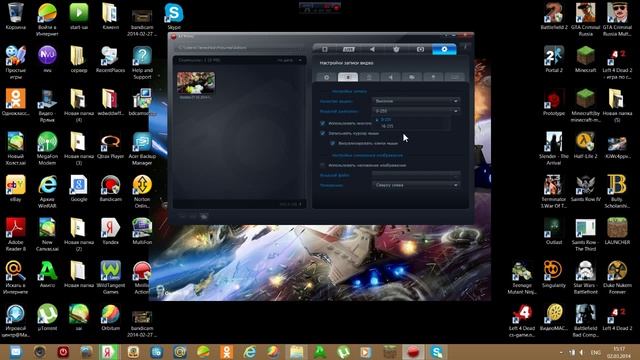The height and width of the screenshot is (360, 640).
Task: Open the Клиент folder on desktop
Action: (110, 16)
